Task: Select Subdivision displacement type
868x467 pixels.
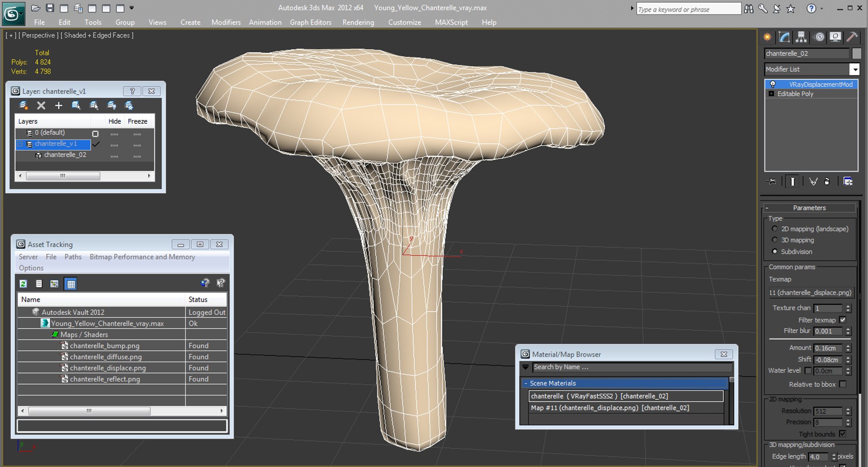Action: (775, 252)
